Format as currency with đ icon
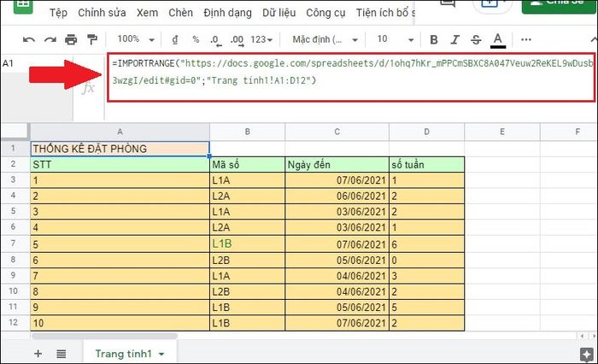The height and width of the screenshot is (364, 598). point(175,39)
